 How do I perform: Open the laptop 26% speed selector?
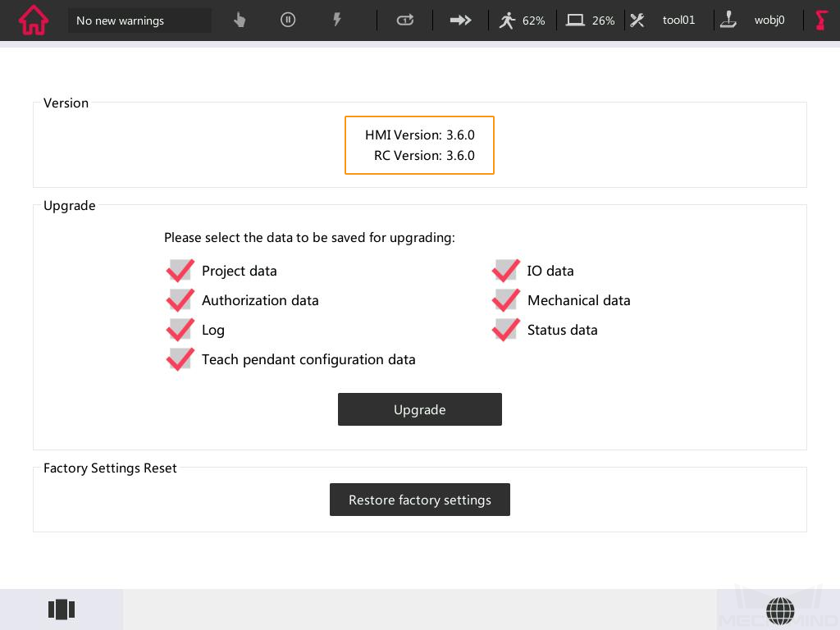pyautogui.click(x=591, y=21)
